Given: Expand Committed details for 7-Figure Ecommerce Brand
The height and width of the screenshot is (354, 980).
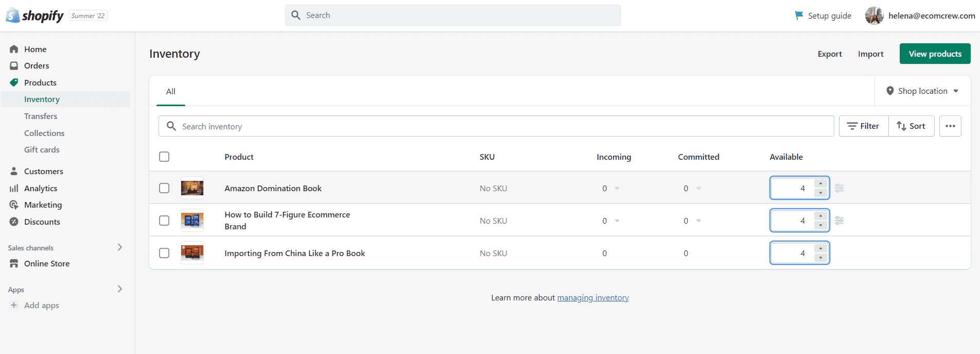Looking at the screenshot, I should 698,221.
